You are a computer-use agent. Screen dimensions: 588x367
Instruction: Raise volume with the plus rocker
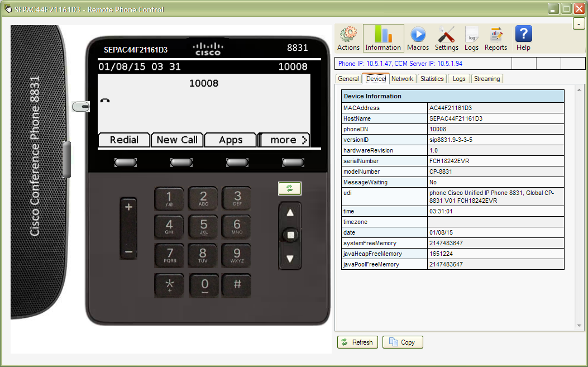[128, 207]
